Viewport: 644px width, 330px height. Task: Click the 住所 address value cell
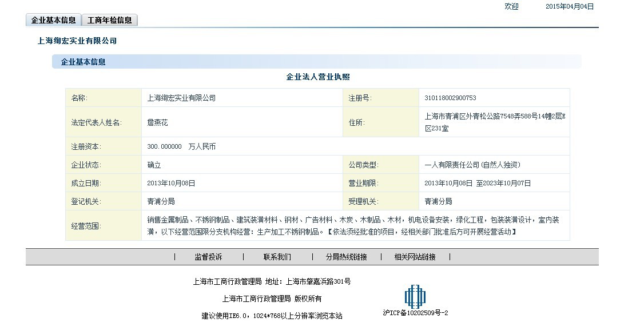tap(494, 122)
